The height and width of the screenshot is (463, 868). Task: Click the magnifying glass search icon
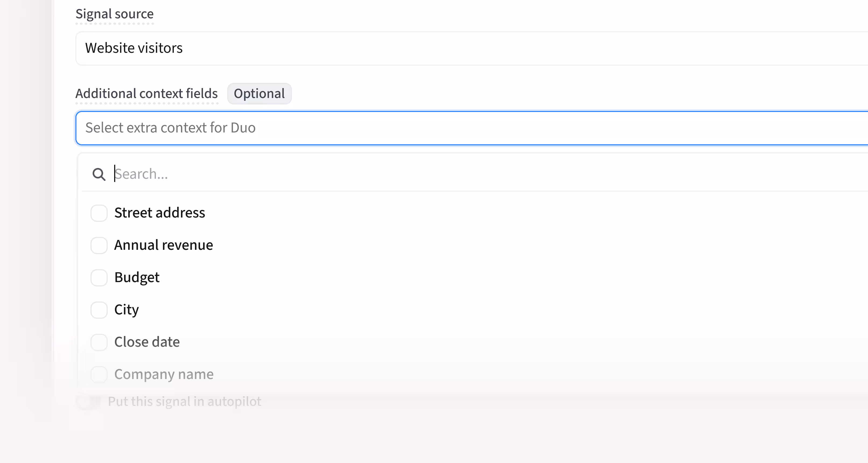tap(99, 174)
